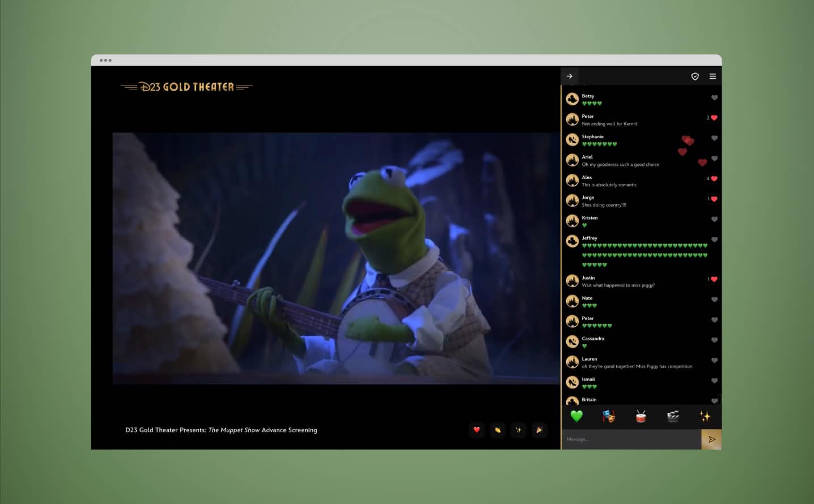
Task: Like Cassandra's message with the heart icon
Action: (714, 340)
